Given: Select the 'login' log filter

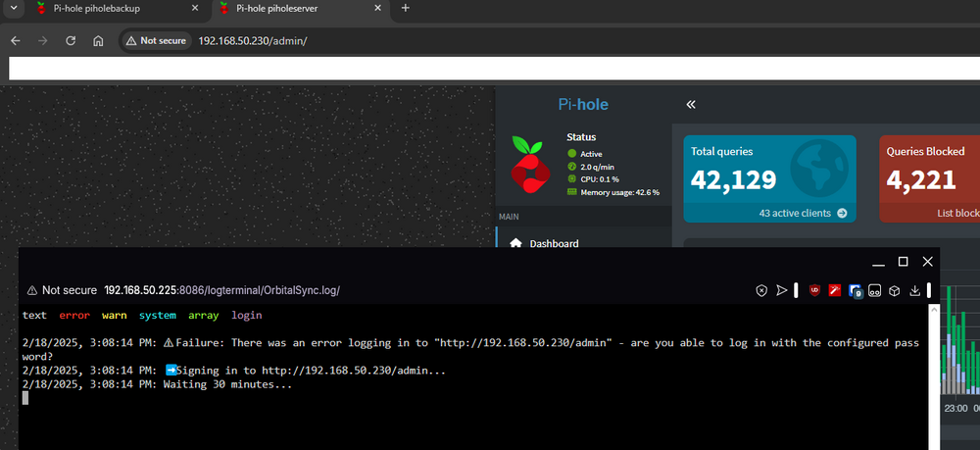Looking at the screenshot, I should [247, 315].
